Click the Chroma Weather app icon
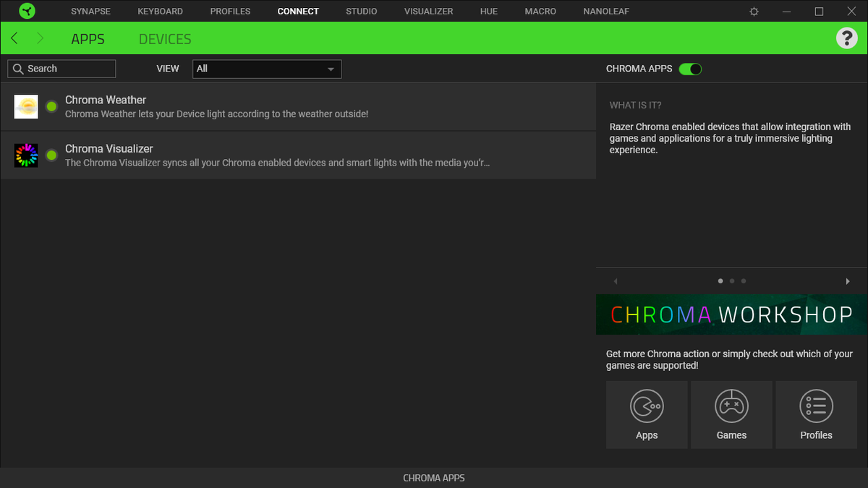 click(26, 107)
